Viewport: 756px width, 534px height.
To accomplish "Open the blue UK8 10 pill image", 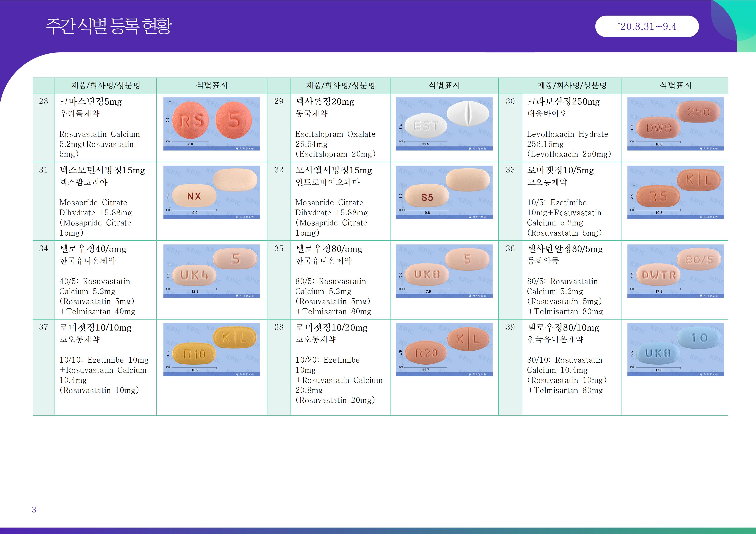I will [x=675, y=349].
